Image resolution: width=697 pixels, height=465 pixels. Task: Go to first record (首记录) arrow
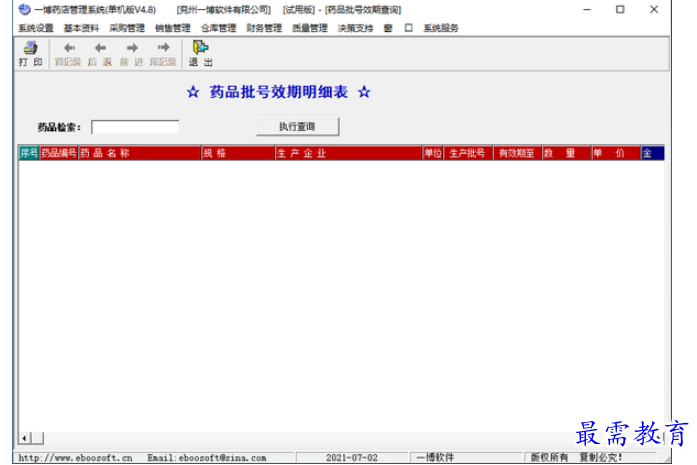(69, 48)
